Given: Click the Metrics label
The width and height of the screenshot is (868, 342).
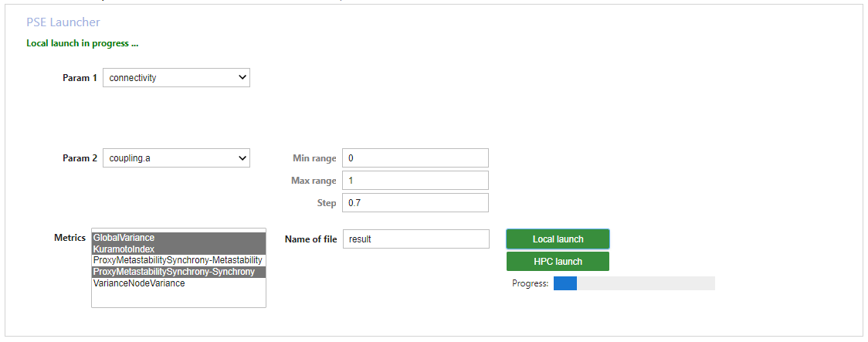Looking at the screenshot, I should pos(70,238).
